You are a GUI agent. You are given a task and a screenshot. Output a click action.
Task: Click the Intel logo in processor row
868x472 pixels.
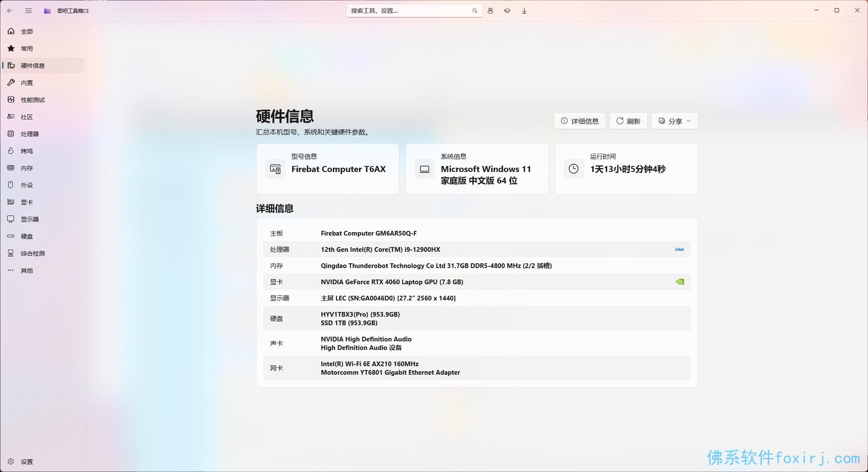(x=679, y=249)
